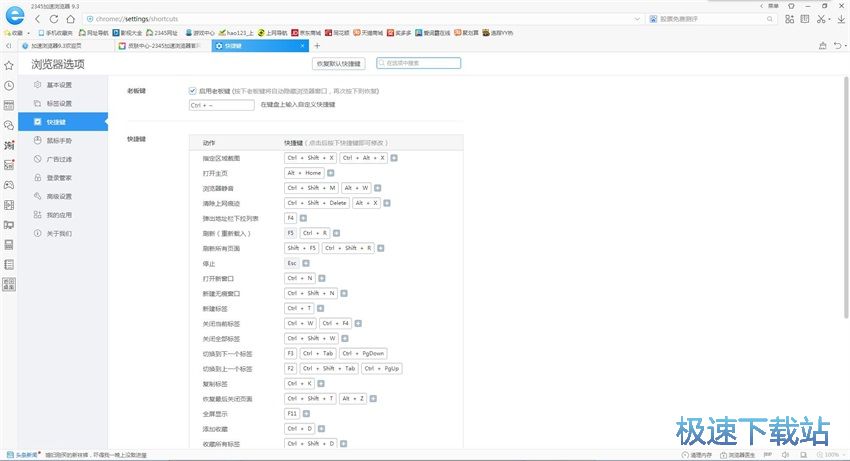The image size is (850, 461).
Task: Open login manager in options sidebar
Action: tap(63, 177)
